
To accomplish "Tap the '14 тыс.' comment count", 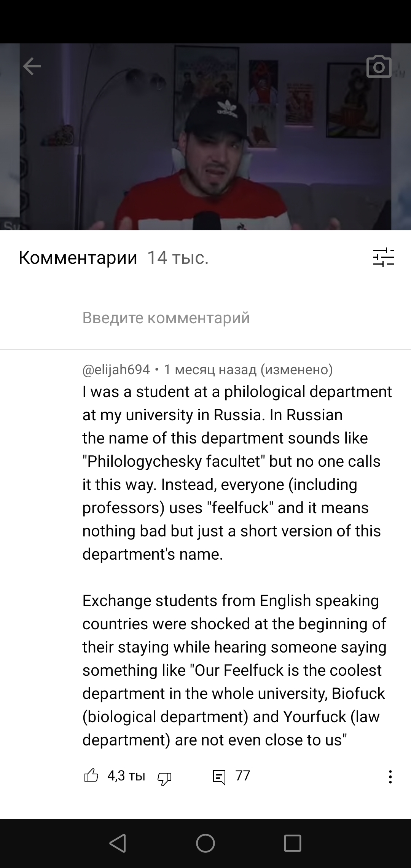I will tap(178, 258).
